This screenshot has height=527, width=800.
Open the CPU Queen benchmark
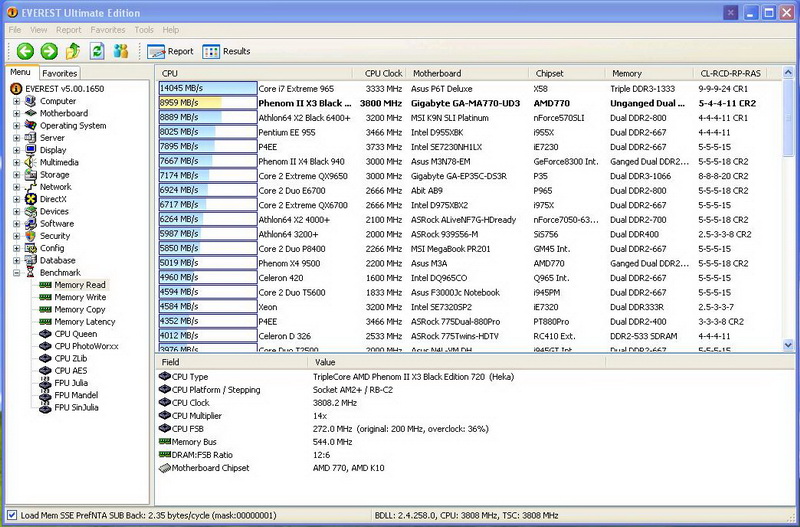(76, 334)
